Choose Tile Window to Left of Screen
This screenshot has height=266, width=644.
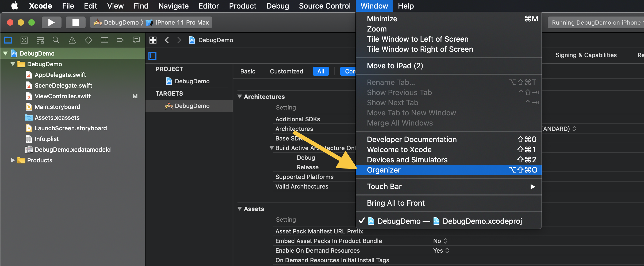point(449,39)
